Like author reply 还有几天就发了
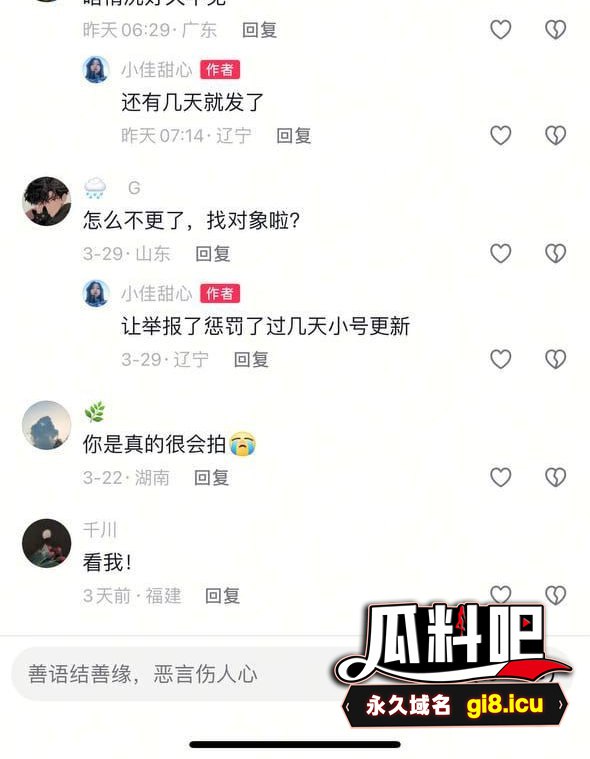The width and height of the screenshot is (590, 759). point(500,135)
